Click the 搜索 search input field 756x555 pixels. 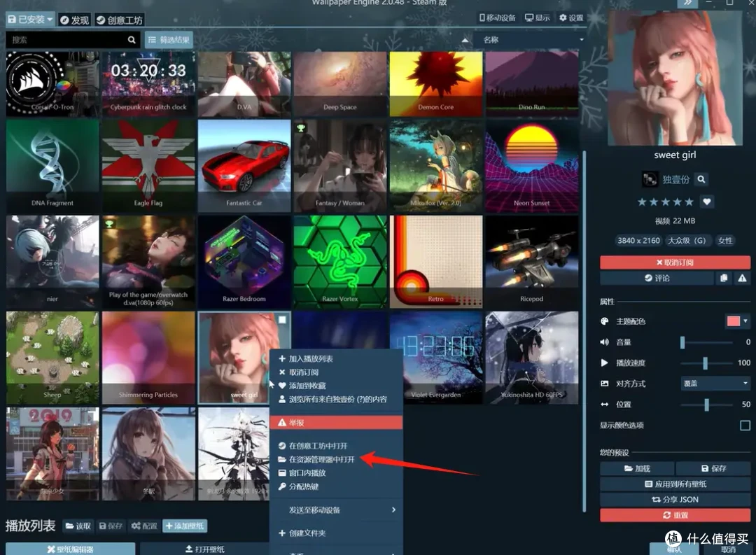click(x=66, y=40)
